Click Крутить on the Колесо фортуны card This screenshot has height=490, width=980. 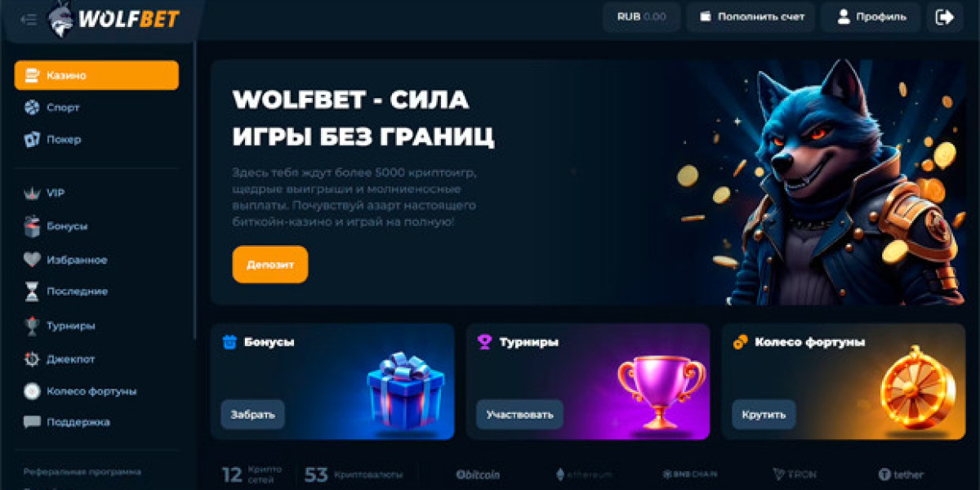pyautogui.click(x=764, y=414)
